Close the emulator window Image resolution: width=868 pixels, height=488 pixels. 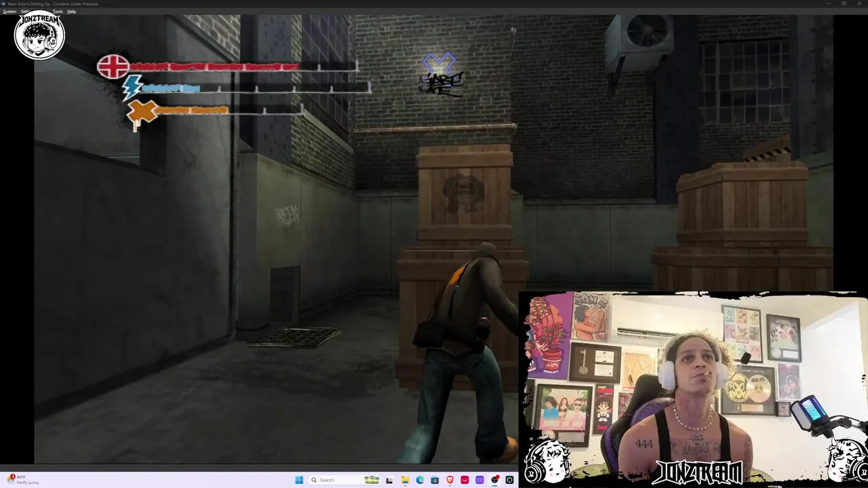click(x=859, y=3)
